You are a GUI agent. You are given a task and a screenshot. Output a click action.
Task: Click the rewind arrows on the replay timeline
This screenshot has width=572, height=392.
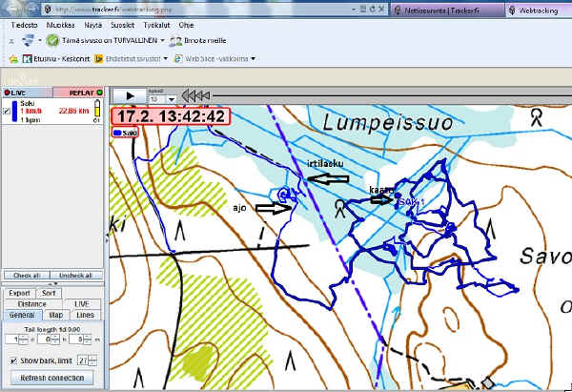[195, 95]
